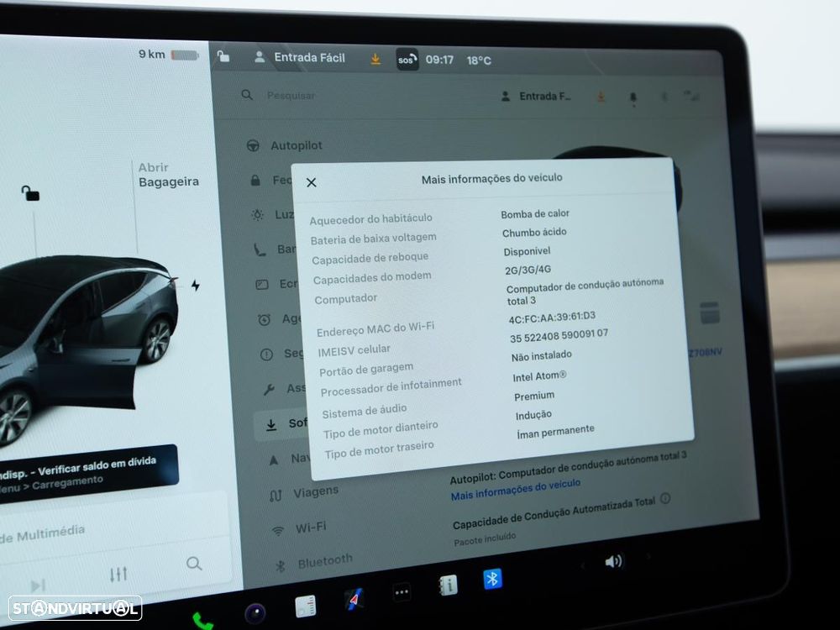Select the MAC address 4C:FC:AA:39:61:D3
Viewport: 840px width, 630px height.
(x=552, y=318)
